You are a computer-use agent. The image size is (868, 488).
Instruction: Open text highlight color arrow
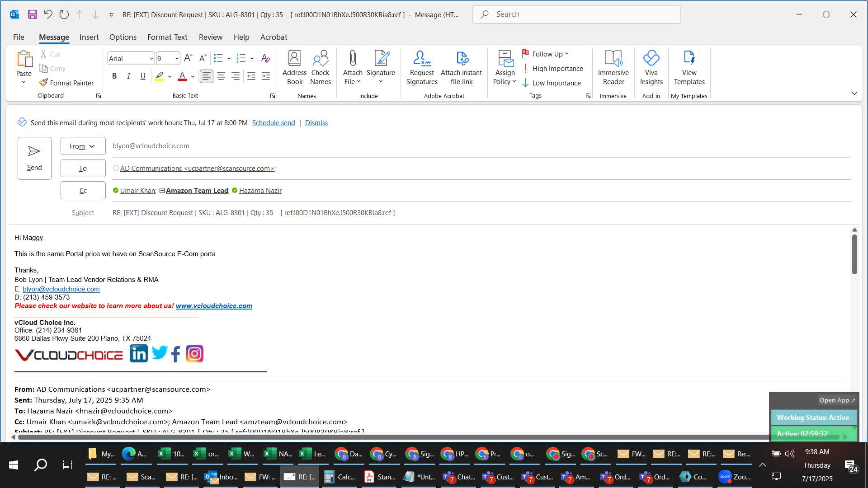170,76
